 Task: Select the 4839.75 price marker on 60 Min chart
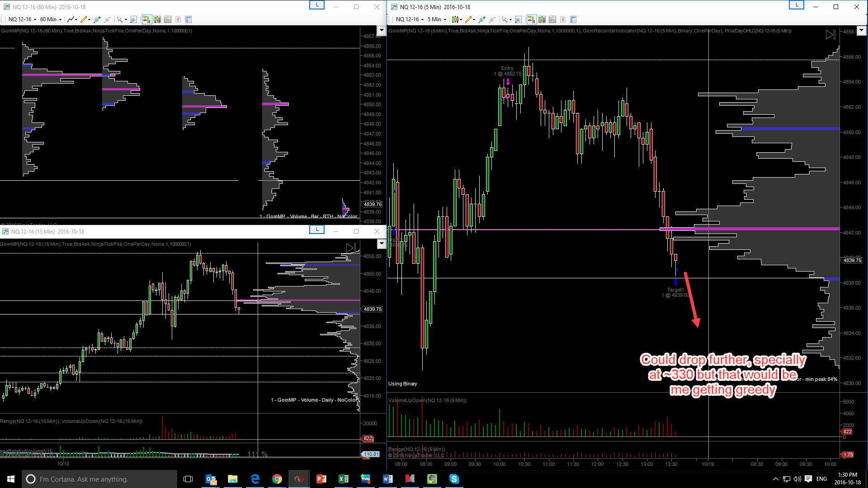tap(373, 204)
